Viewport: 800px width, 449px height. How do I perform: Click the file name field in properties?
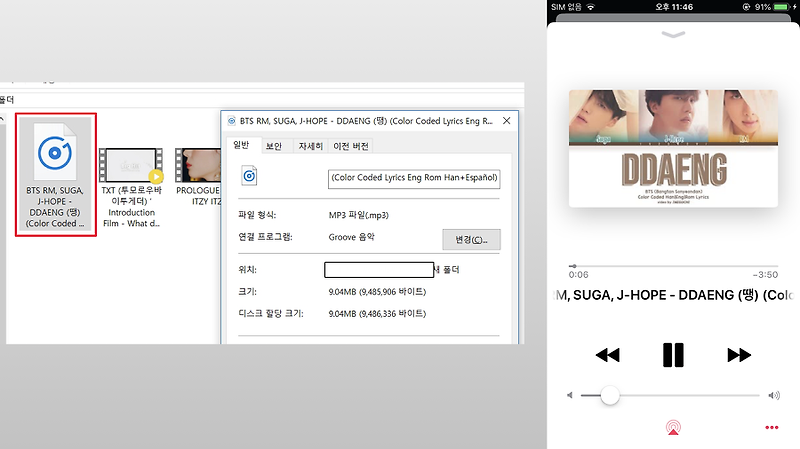pyautogui.click(x=414, y=179)
